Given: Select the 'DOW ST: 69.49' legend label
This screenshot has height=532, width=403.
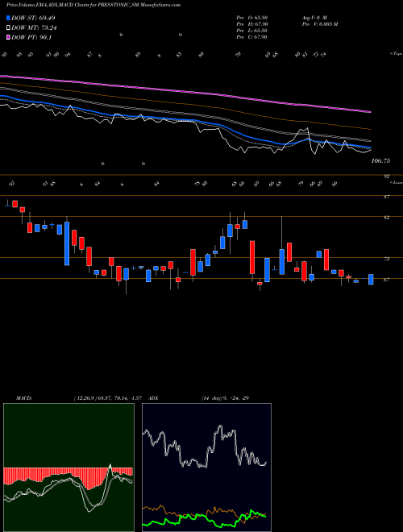Looking at the screenshot, I should 33,18.
